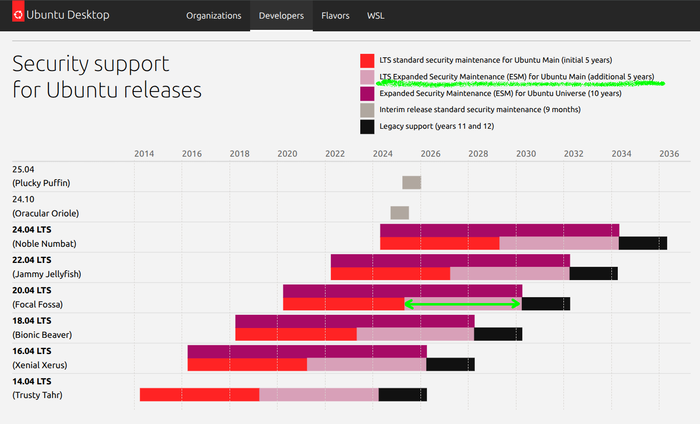Click the (Focal Fossa) label

[x=38, y=304]
